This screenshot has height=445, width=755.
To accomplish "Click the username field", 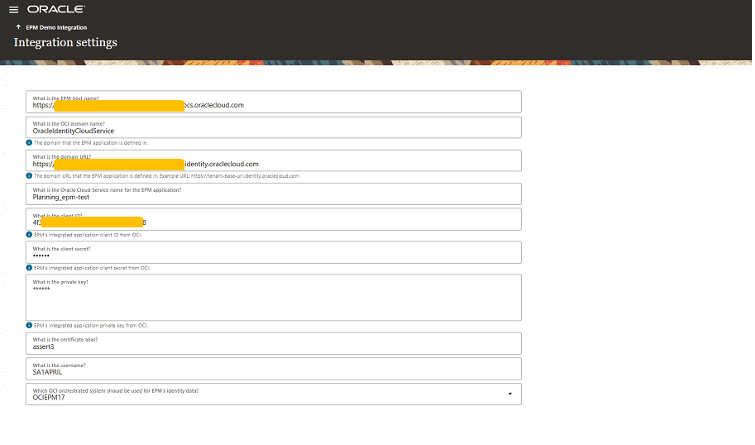I will [x=273, y=369].
